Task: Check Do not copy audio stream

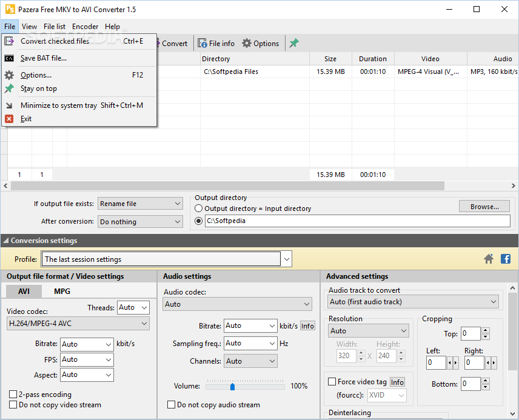Action: click(171, 404)
